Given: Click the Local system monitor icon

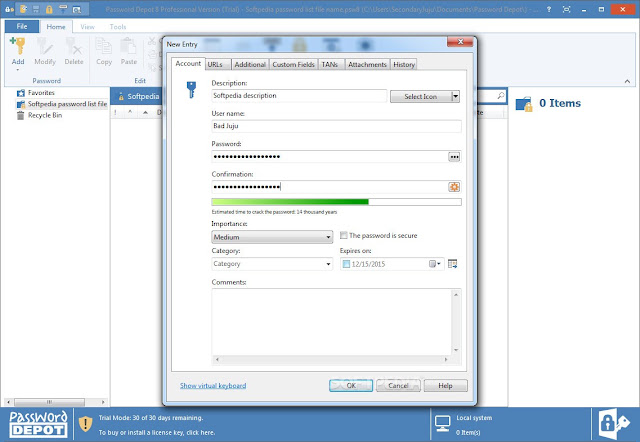Looking at the screenshot, I should tap(442, 424).
